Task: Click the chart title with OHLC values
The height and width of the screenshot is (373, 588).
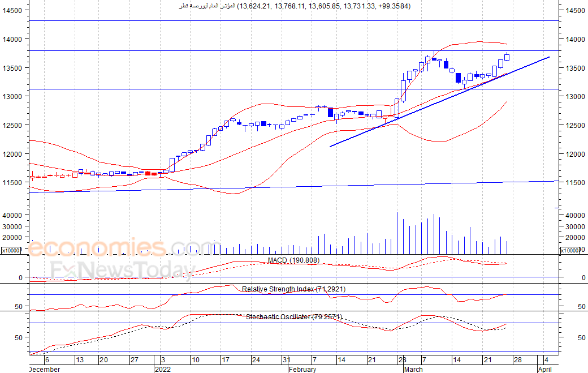Action: 295,6
